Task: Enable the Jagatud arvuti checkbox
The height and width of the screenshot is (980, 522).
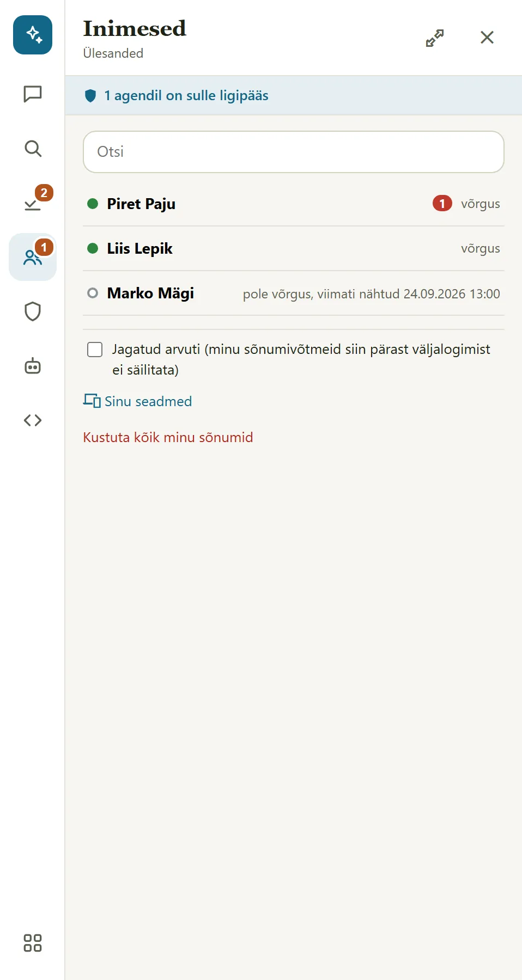Action: click(x=95, y=350)
